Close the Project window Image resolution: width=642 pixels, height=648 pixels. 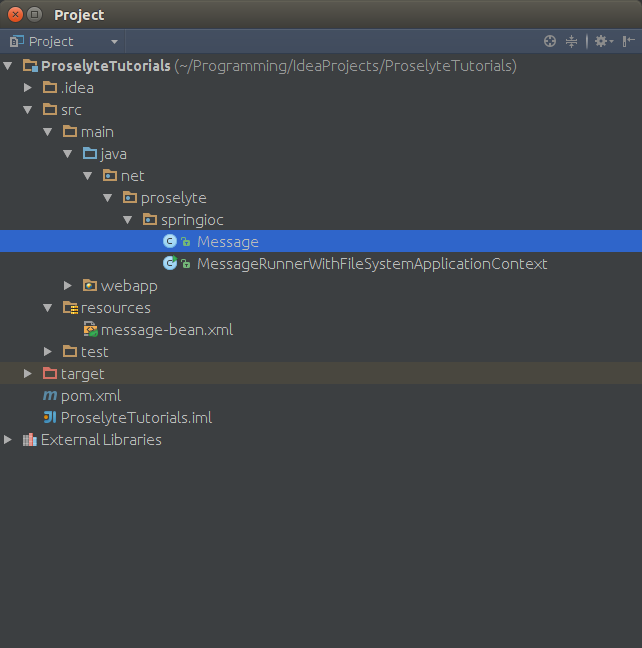click(15, 14)
